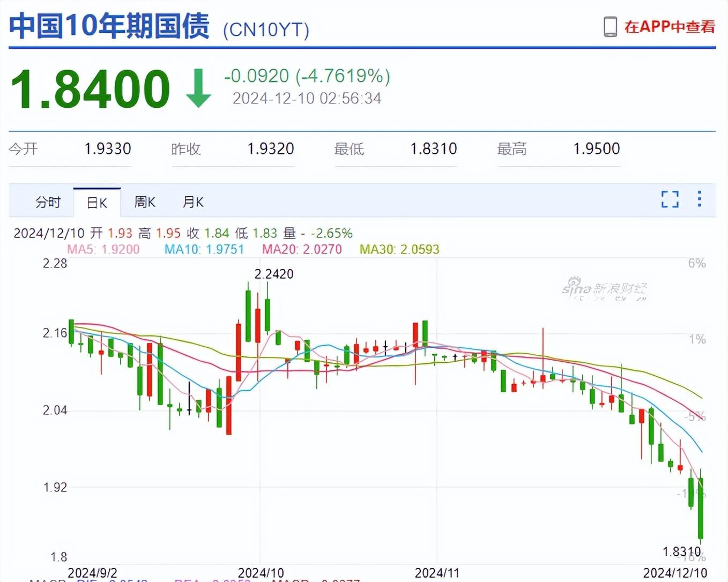Select the 日K tab
Screen dimensions: 728x582
click(97, 203)
